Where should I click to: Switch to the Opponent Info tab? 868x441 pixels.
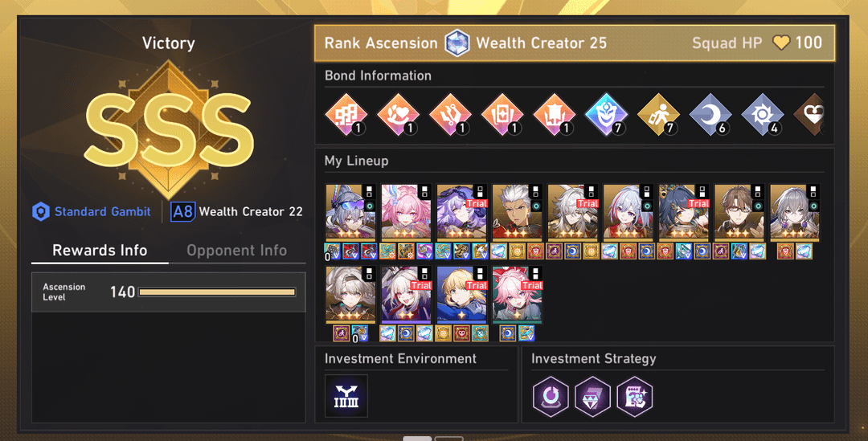click(236, 251)
